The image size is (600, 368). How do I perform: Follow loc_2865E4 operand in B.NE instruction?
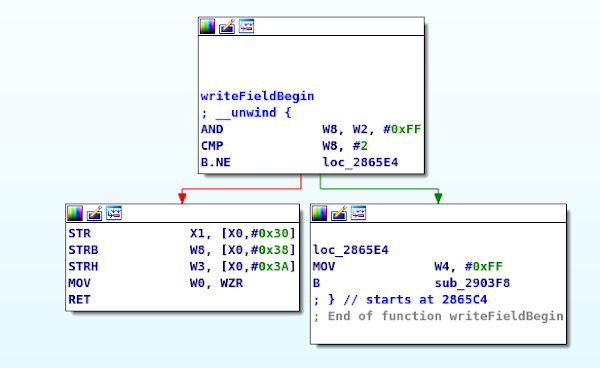(360, 162)
